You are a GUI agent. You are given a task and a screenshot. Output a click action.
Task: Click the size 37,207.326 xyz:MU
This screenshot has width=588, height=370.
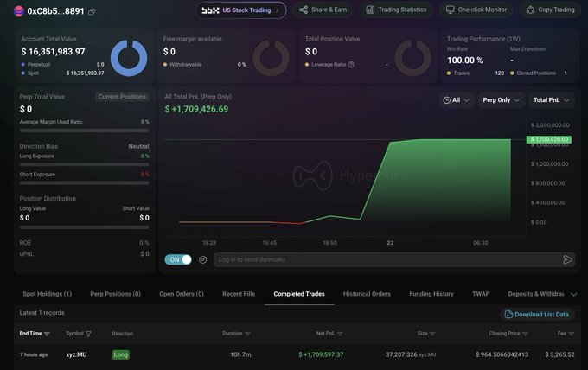pos(411,354)
